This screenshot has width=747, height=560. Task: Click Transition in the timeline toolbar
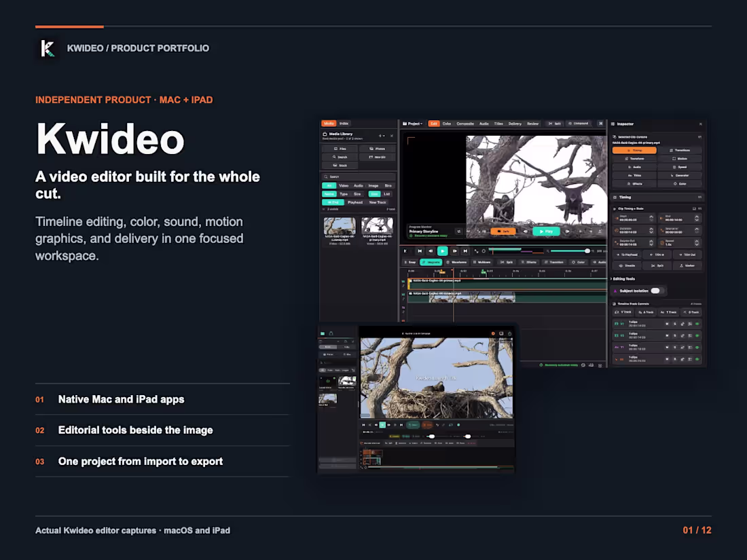pos(554,263)
